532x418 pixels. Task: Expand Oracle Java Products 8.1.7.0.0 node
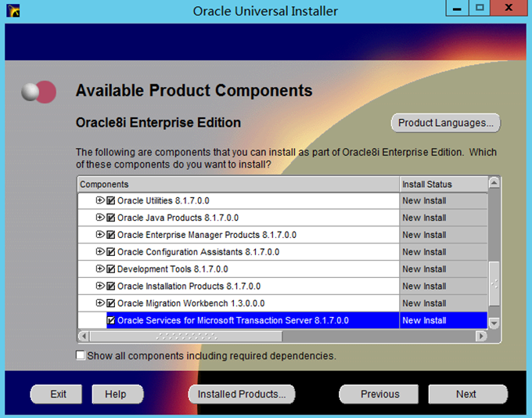tap(100, 218)
